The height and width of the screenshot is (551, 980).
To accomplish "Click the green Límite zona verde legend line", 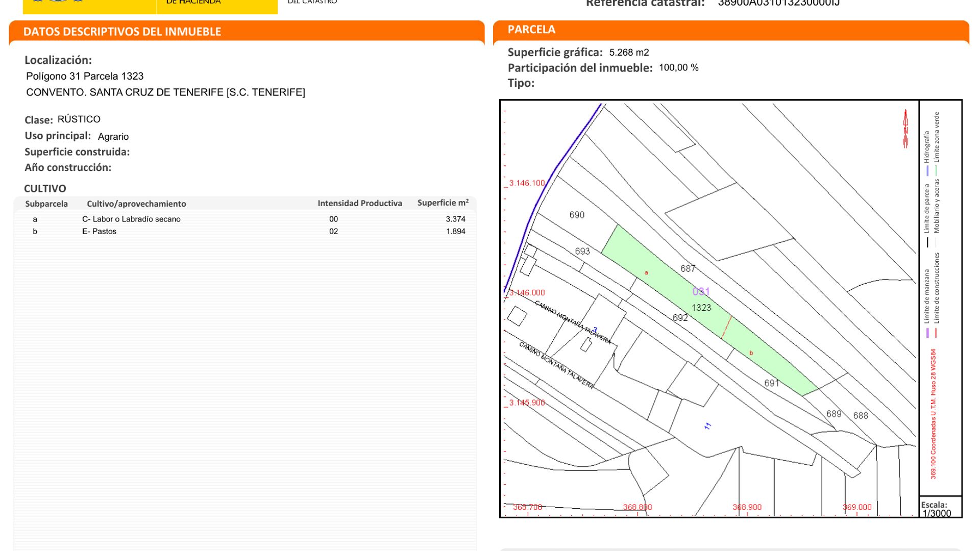I will click(x=936, y=170).
